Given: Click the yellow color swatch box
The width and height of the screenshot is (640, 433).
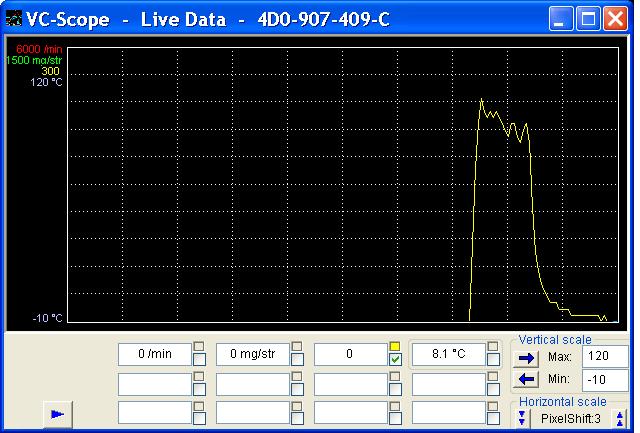Looking at the screenshot, I should [x=395, y=346].
